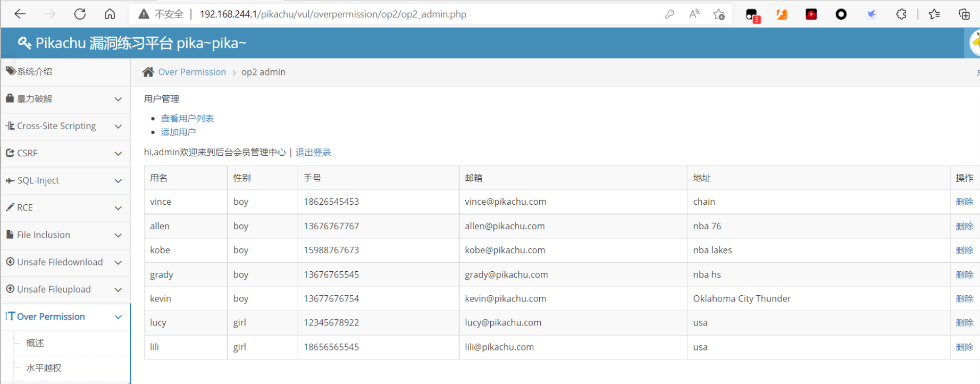Image resolution: width=980 pixels, height=384 pixels.
Task: Click the back arrow in browser
Action: coord(20,14)
